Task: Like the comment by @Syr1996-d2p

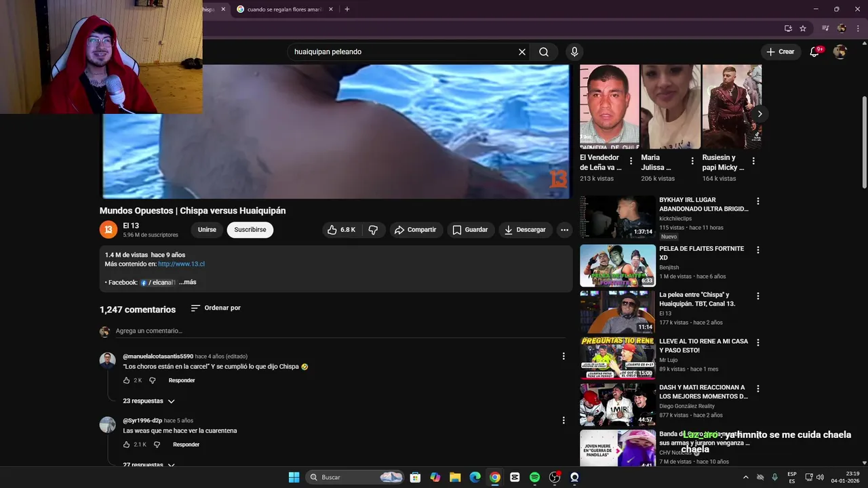Action: [x=127, y=445]
